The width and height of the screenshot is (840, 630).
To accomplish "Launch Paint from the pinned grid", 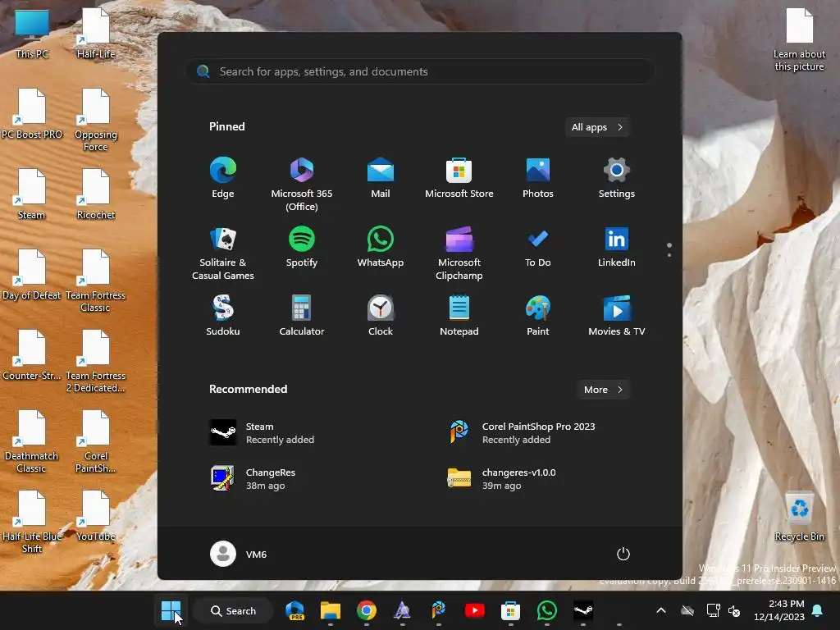I will (x=538, y=316).
